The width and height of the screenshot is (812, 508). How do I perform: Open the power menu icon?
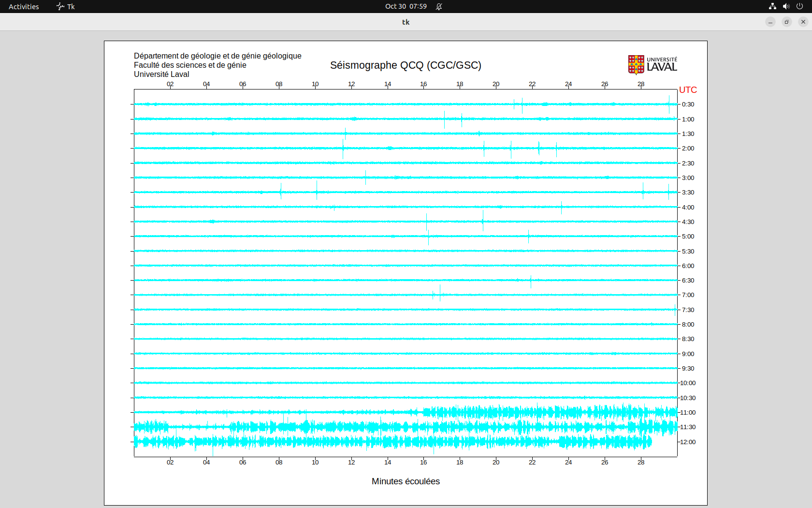coord(799,6)
